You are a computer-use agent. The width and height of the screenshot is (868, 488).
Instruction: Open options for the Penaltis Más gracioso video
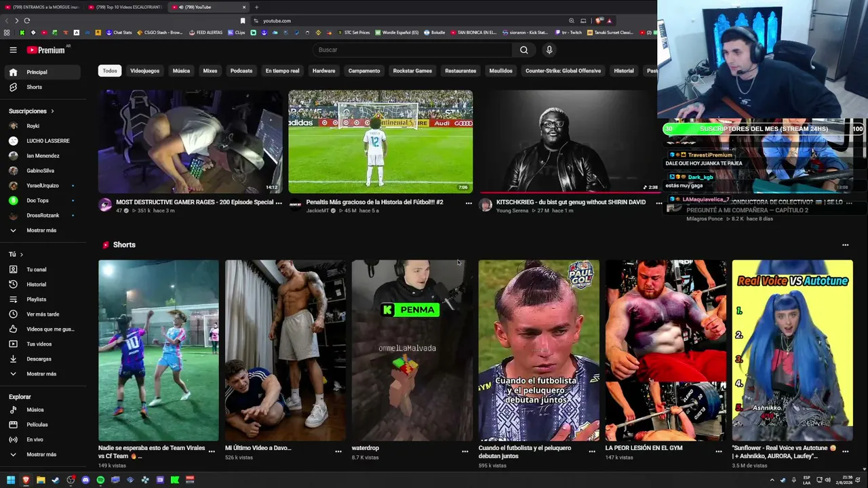coord(469,203)
